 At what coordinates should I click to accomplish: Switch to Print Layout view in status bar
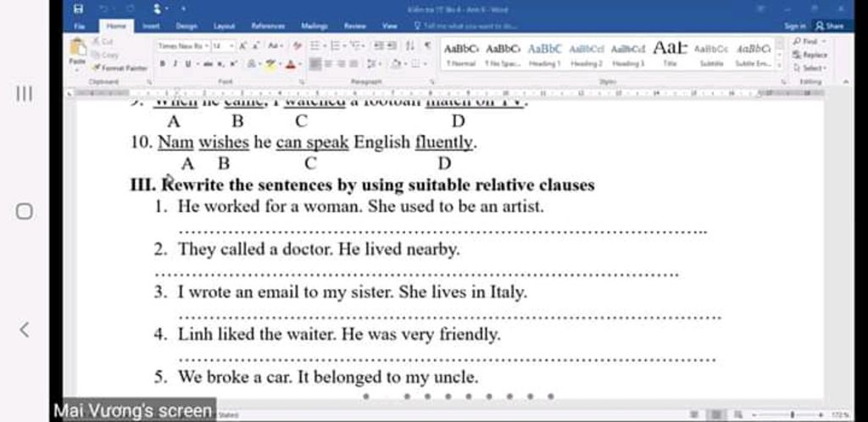click(x=716, y=414)
